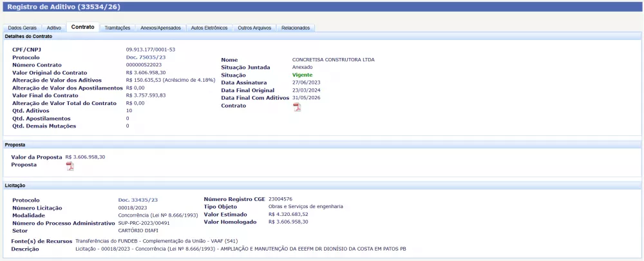Click the CNPJ value 09.913.177/0001-53
Screen dimensions: 644x261
click(x=151, y=50)
